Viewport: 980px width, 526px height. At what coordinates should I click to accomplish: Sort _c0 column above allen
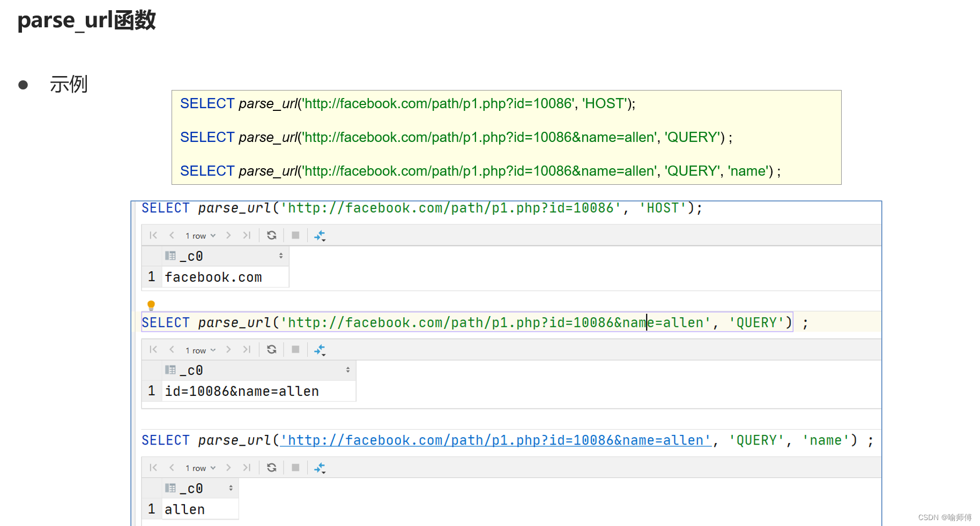click(x=231, y=488)
